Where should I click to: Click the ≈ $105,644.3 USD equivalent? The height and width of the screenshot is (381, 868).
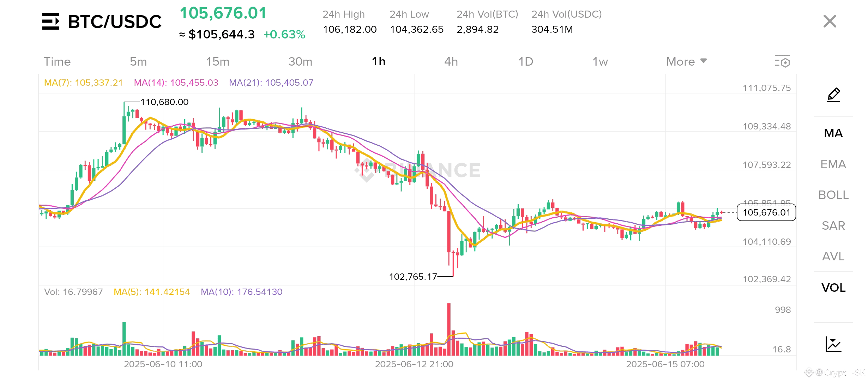click(x=217, y=34)
